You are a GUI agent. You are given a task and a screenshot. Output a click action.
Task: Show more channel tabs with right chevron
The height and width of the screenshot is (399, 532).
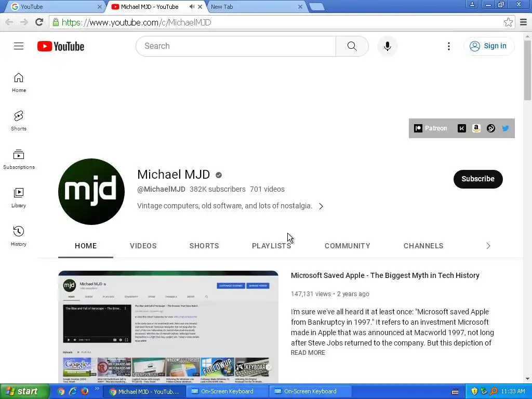488,246
